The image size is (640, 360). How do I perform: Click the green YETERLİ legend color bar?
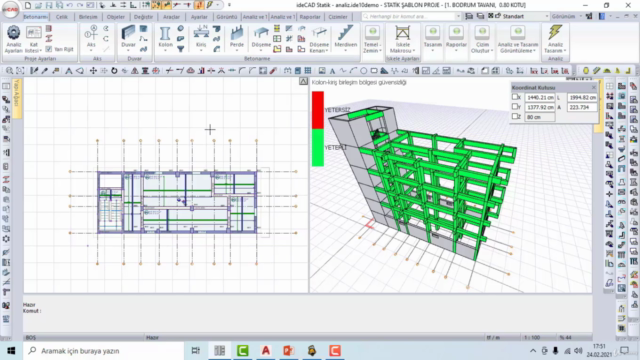click(x=318, y=147)
